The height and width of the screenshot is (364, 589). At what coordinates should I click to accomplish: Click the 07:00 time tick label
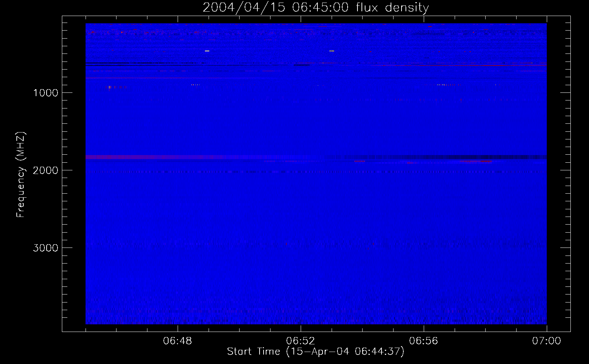tap(546, 341)
